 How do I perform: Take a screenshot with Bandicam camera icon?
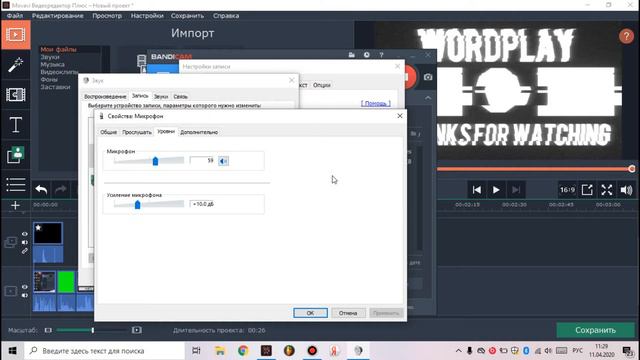(x=428, y=77)
